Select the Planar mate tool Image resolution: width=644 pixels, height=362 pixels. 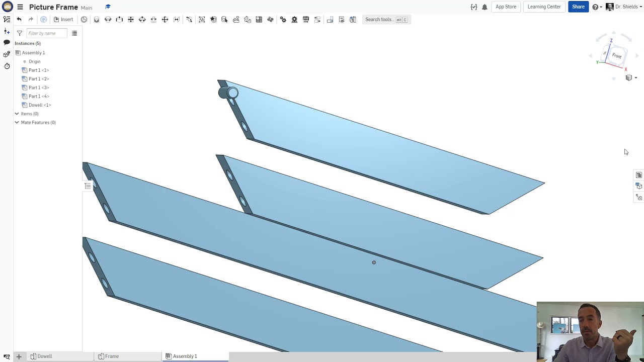pyautogui.click(x=131, y=20)
